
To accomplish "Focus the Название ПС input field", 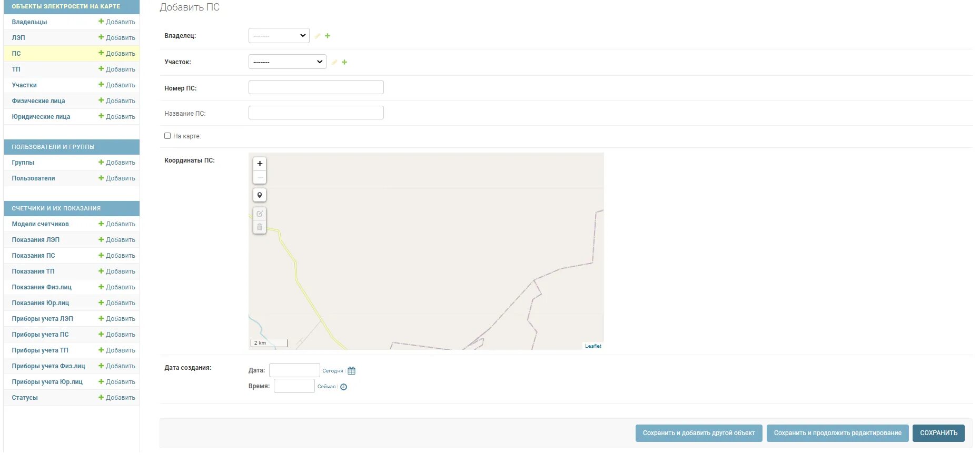I will click(316, 113).
